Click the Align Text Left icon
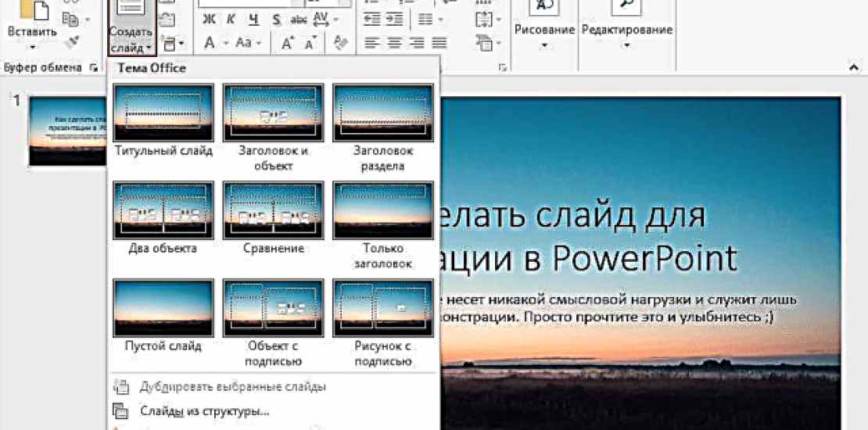Screen dimensions: 868x430 click(x=372, y=42)
